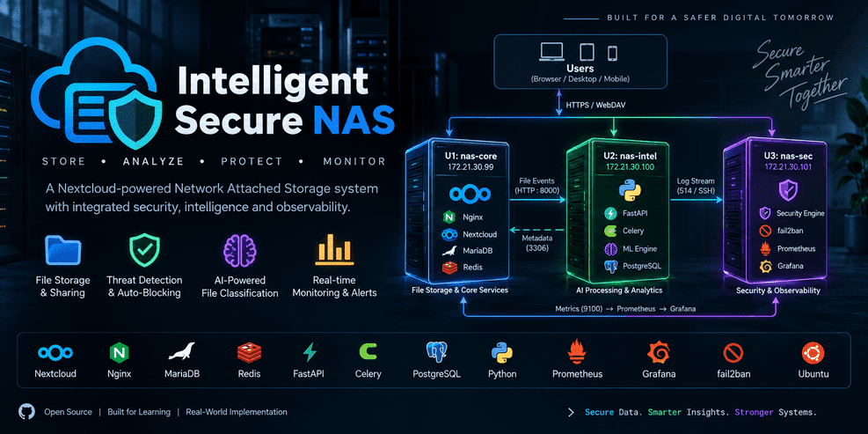Select the Python logo in the bottom tech strip
The width and height of the screenshot is (868, 434).
(x=502, y=352)
